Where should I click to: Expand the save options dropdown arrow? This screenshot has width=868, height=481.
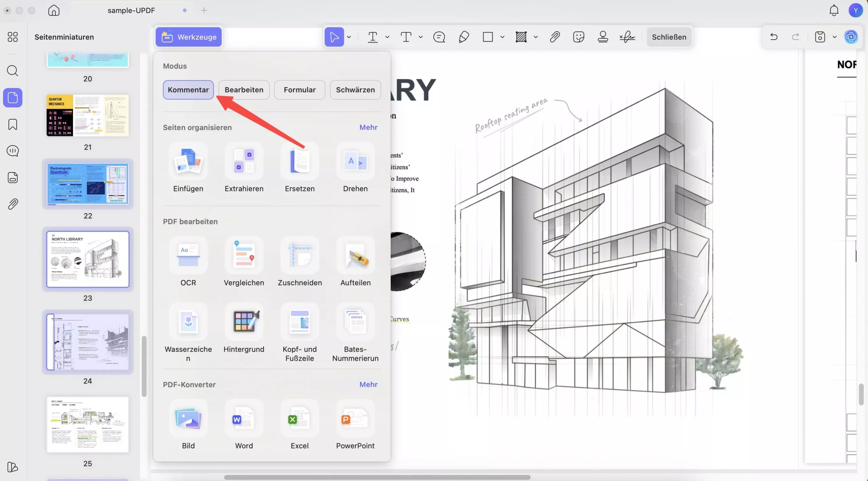pos(834,37)
